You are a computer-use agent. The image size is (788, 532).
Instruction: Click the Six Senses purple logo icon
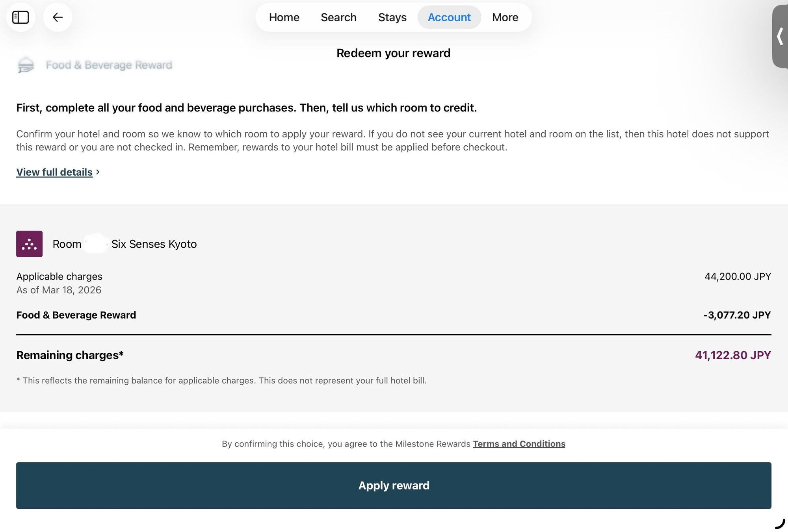[x=29, y=244]
